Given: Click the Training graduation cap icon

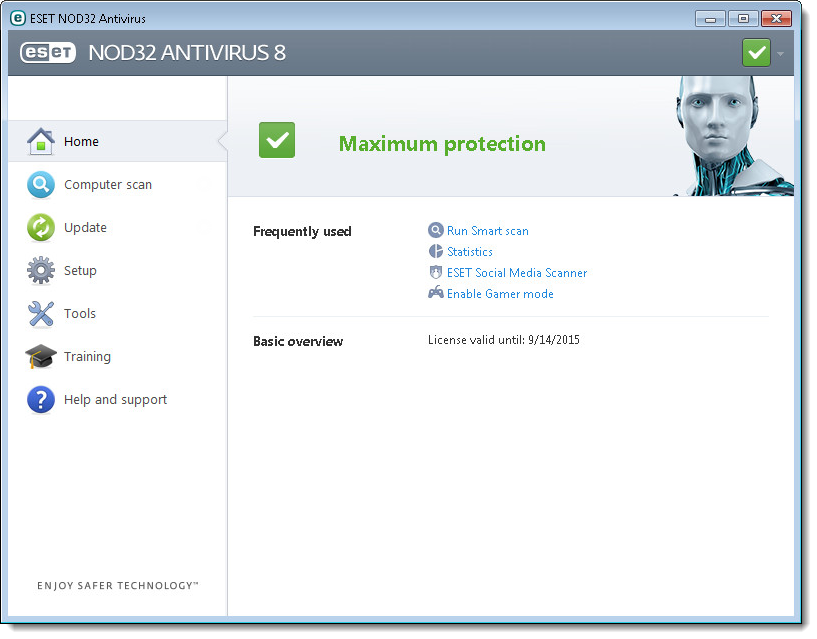Looking at the screenshot, I should click(x=41, y=357).
